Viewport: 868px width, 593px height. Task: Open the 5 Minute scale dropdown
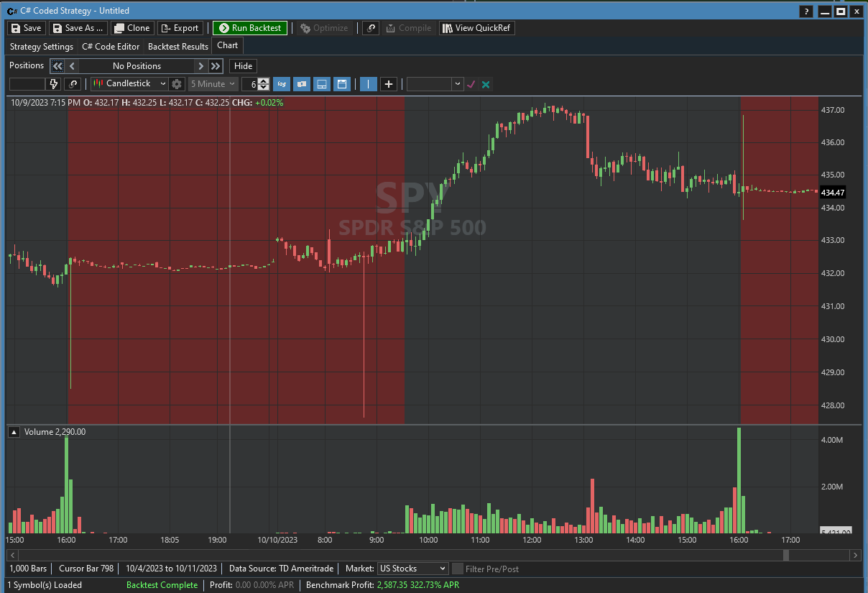pyautogui.click(x=213, y=84)
